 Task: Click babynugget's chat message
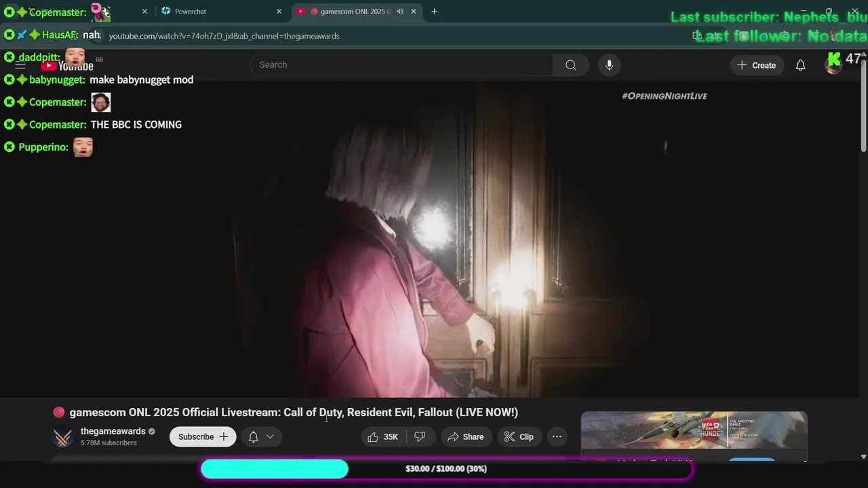point(141,80)
